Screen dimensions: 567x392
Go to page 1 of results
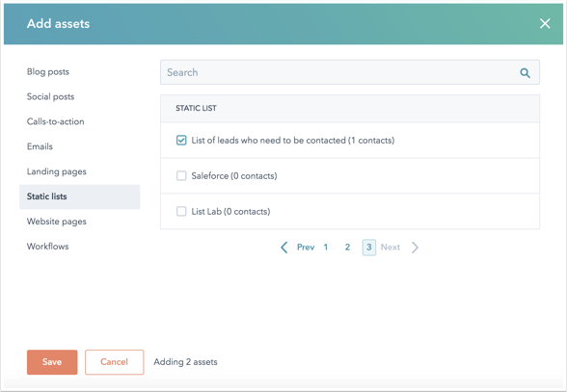(x=326, y=248)
